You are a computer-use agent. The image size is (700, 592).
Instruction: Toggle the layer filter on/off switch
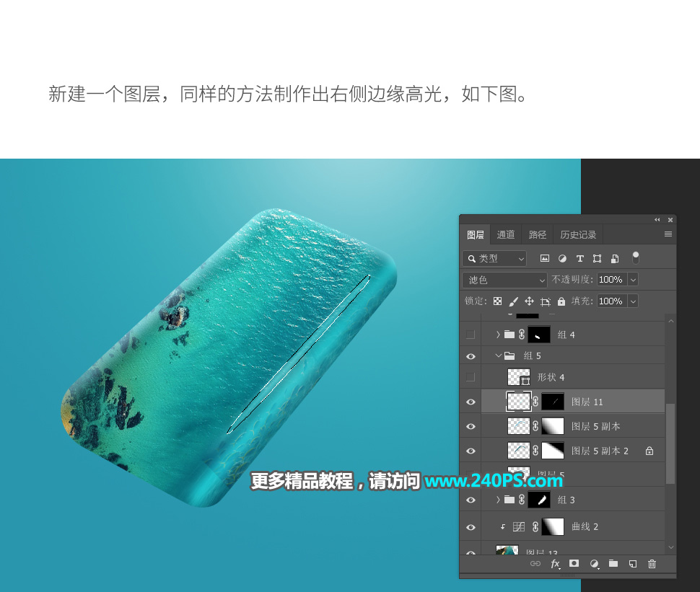tap(636, 257)
